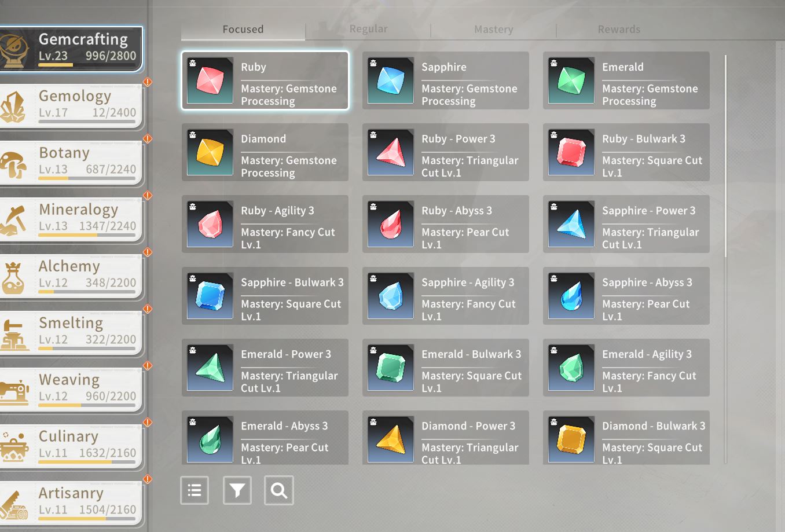785x532 pixels.
Task: Click the "Sapphire - Abyss 3" name
Action: pos(647,282)
